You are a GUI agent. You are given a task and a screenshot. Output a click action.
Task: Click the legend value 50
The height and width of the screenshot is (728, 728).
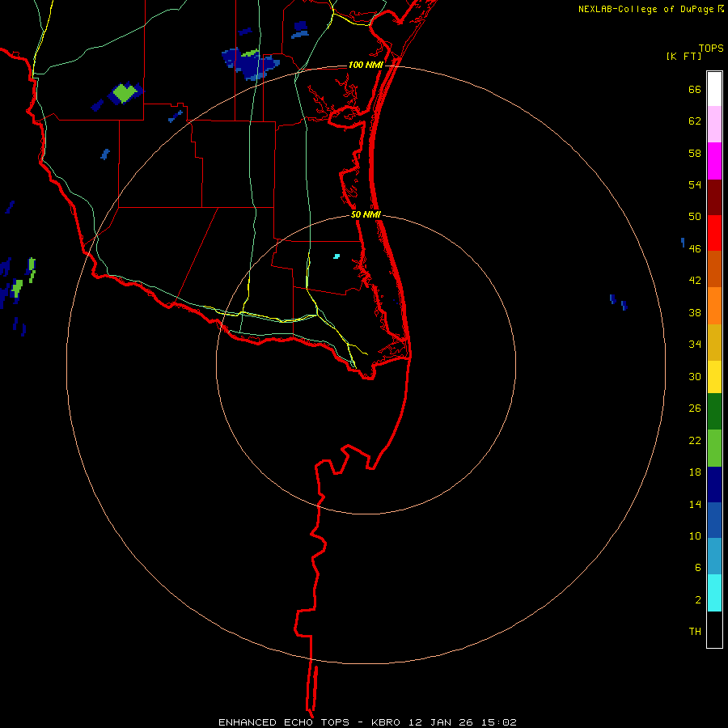695,217
